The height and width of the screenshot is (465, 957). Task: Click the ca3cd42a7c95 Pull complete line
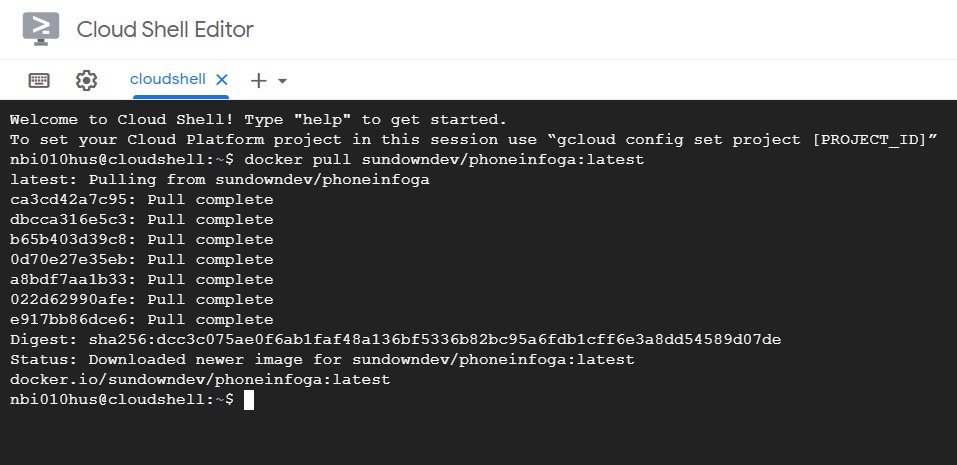pos(141,200)
